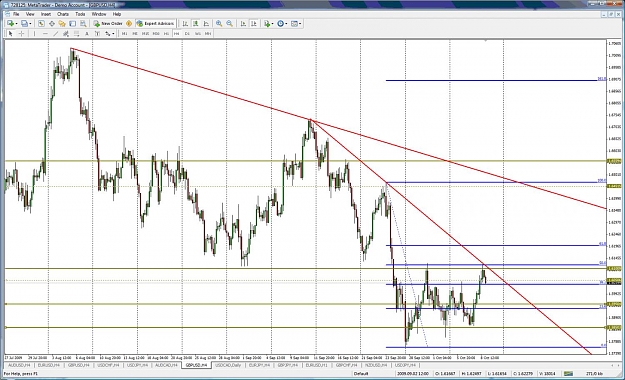The width and height of the screenshot is (625, 380).
Task: Switch to the EURJPY,H4 chart tab
Action: tap(258, 365)
